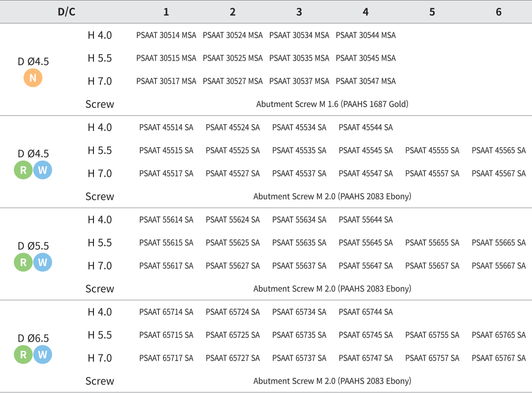Click PSAAT 65755 SA

(432, 335)
